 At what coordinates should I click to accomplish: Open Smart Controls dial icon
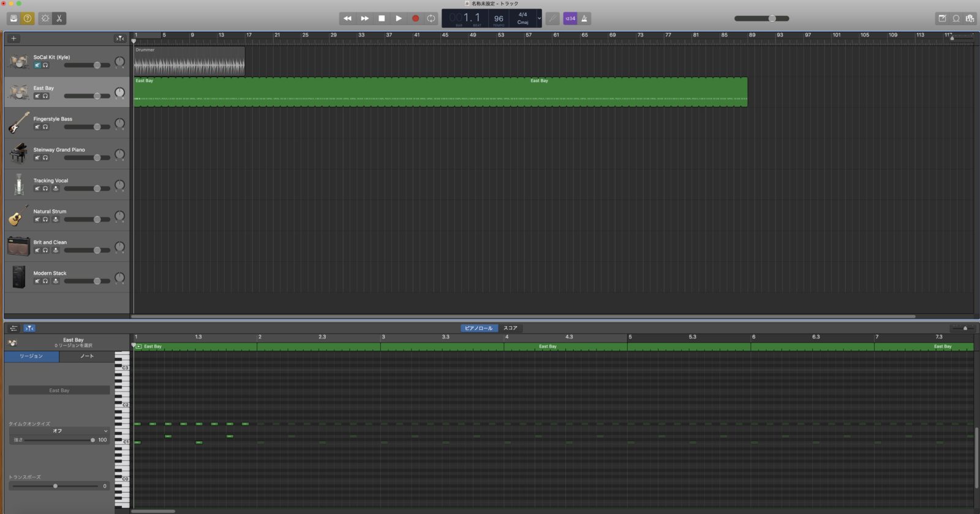tap(45, 18)
